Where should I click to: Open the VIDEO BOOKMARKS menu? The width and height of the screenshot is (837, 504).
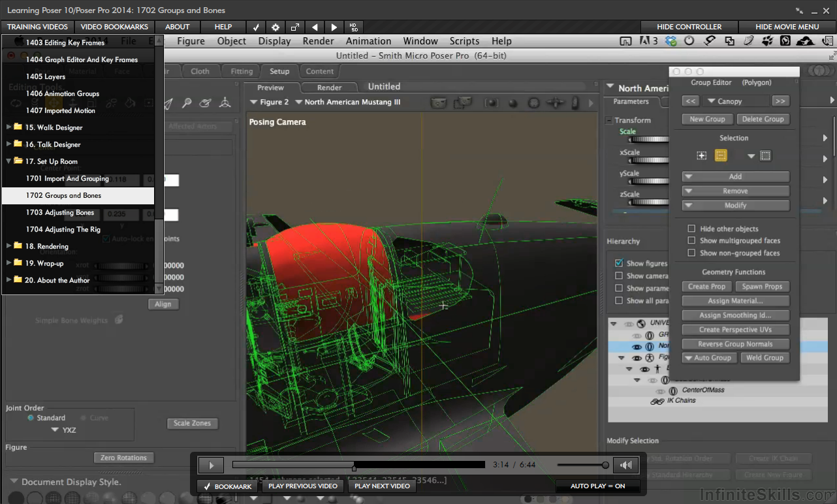click(x=114, y=27)
